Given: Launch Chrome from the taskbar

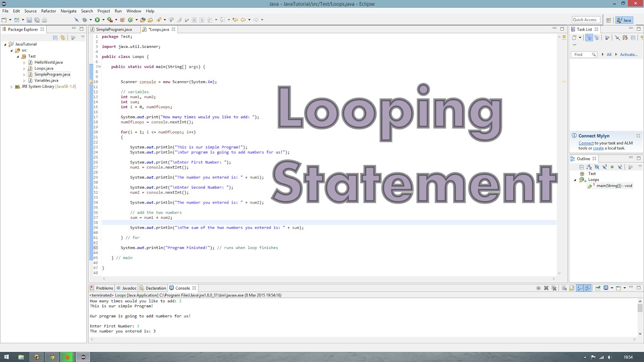Looking at the screenshot, I should click(52, 357).
